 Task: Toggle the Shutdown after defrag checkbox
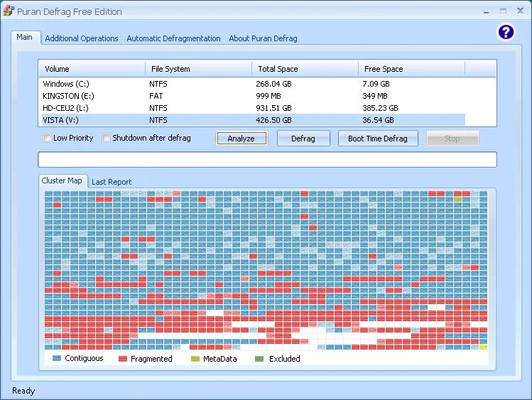click(107, 138)
